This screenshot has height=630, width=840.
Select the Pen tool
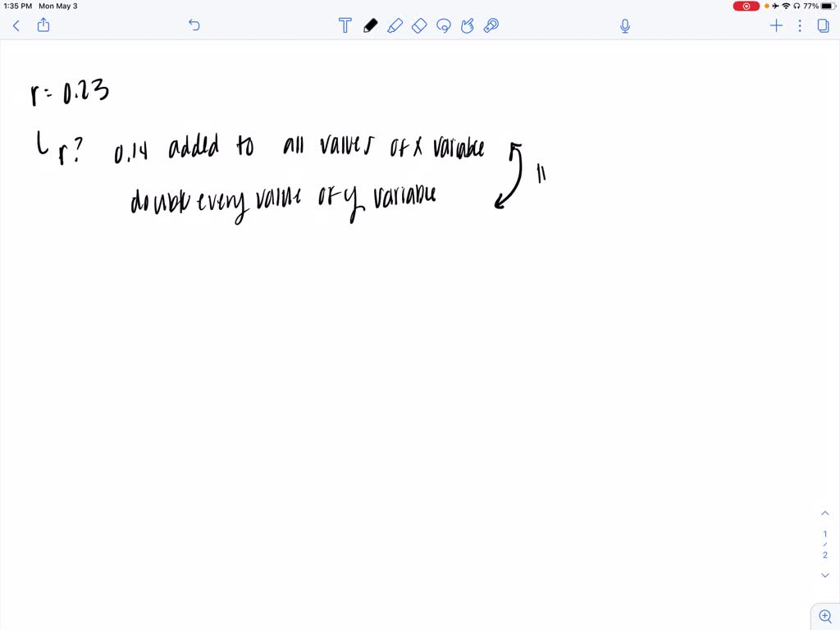coord(370,25)
